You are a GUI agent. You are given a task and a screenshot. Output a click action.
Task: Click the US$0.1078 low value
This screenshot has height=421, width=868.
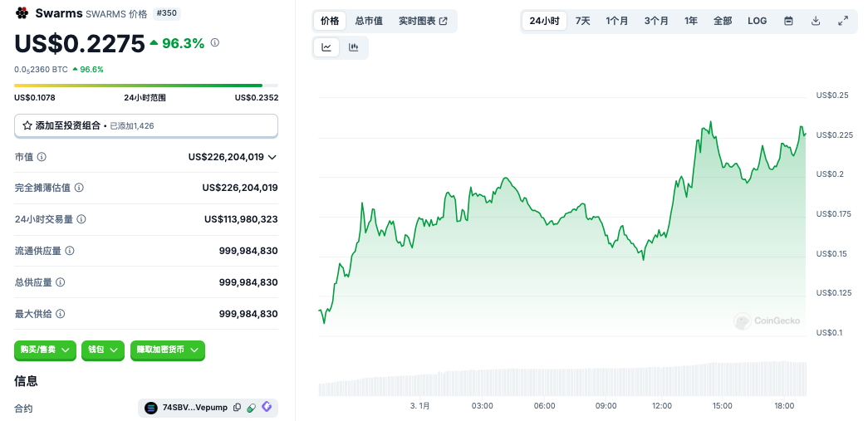[x=35, y=98]
